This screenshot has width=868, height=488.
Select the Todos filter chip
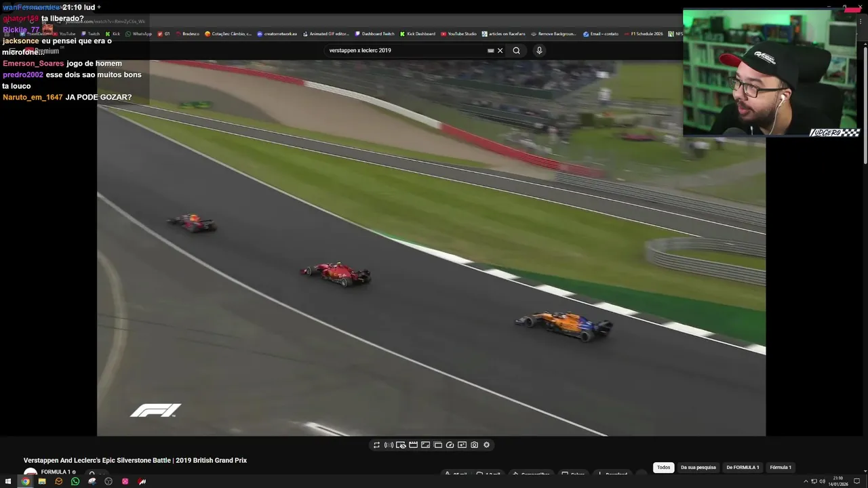664,468
